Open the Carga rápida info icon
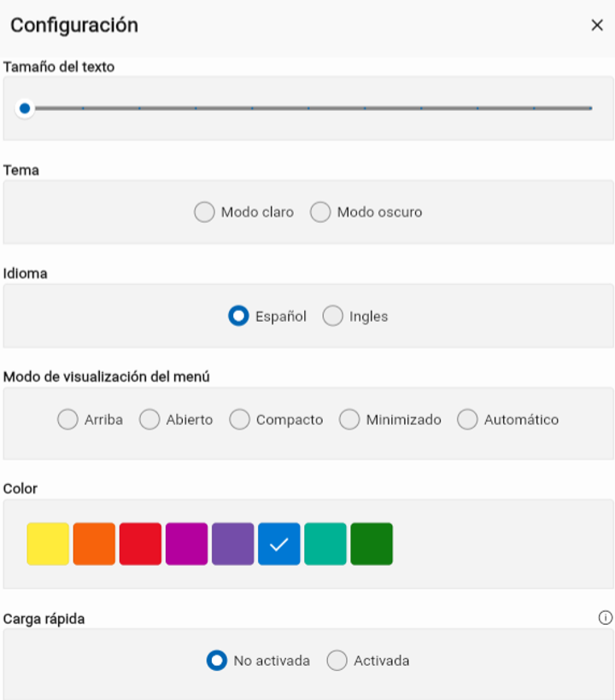615x700 pixels. point(605,618)
